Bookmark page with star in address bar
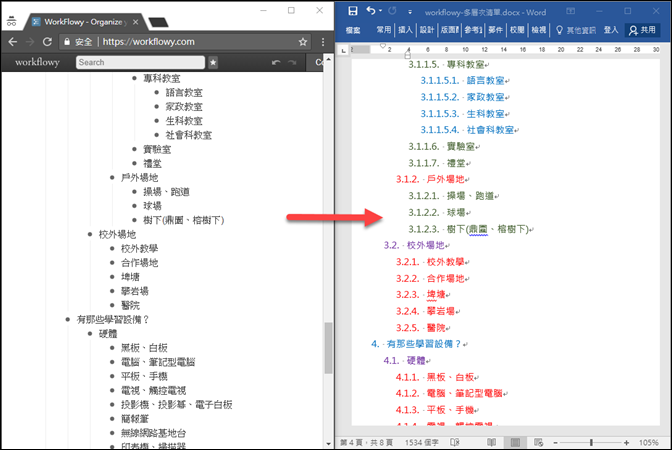 (303, 42)
